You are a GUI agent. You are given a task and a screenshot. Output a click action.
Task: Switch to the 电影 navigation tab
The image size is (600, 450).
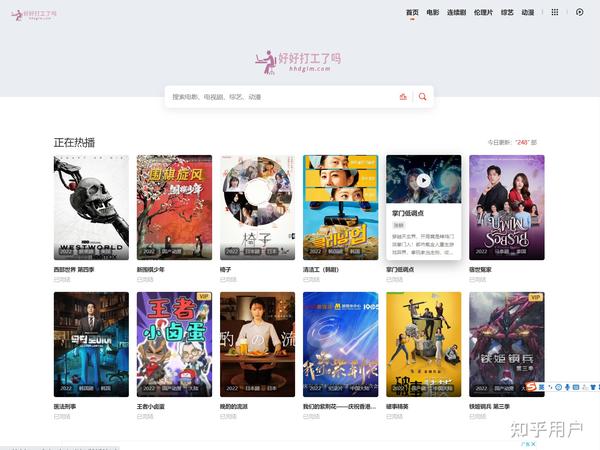tap(433, 13)
